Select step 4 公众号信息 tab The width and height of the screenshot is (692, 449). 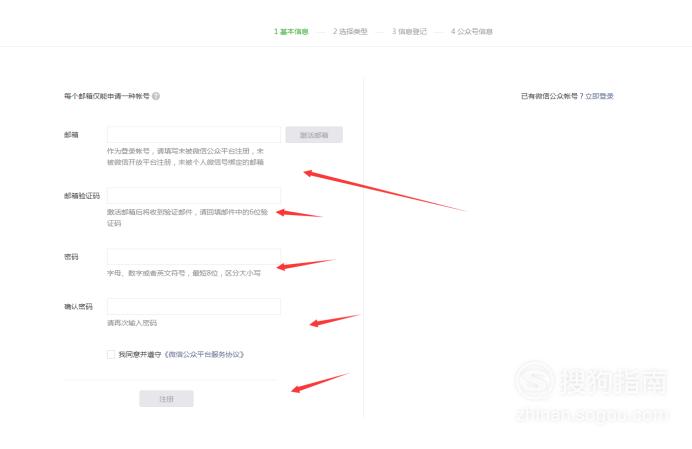(471, 31)
